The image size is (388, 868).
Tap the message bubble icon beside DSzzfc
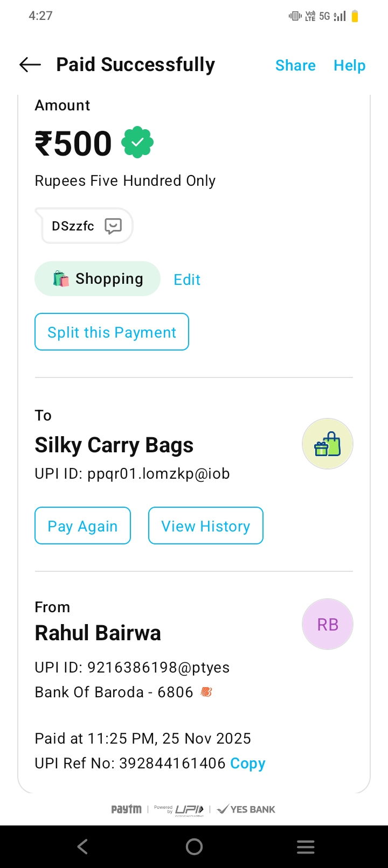pos(113,226)
